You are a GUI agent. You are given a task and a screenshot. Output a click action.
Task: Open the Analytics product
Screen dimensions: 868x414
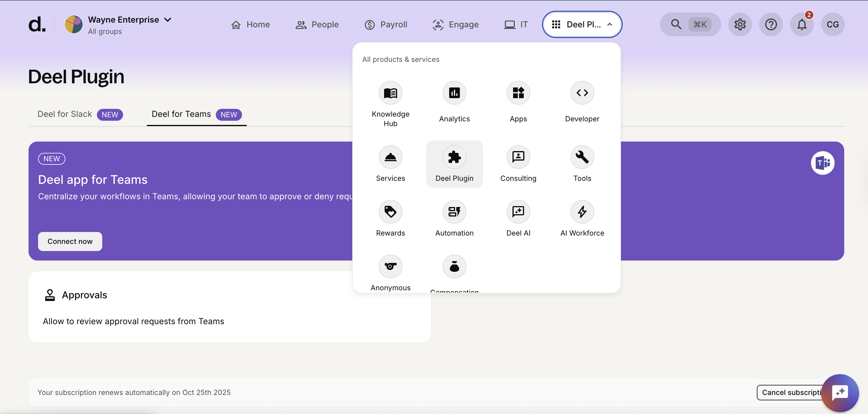pos(454,93)
